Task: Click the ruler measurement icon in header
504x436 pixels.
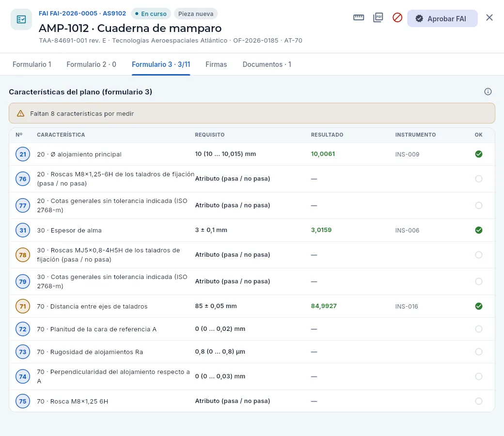Action: pos(359,17)
